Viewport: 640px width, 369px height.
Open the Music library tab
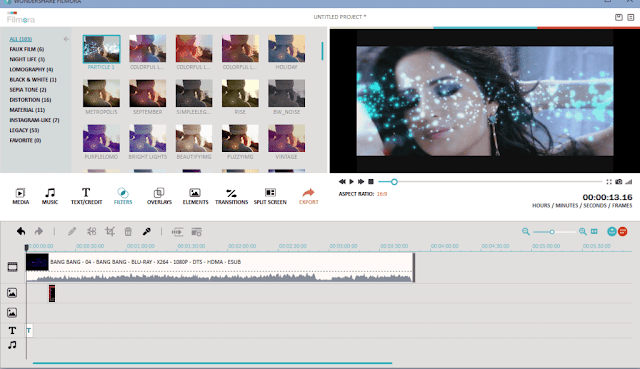[x=50, y=196]
